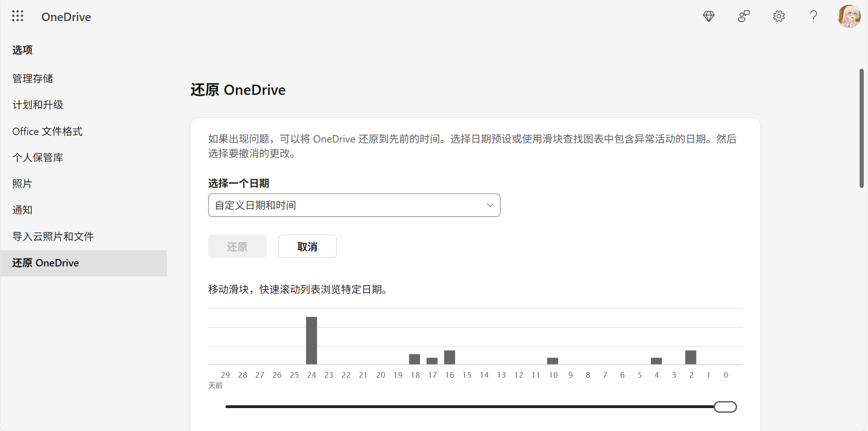Open the 自定义日期和时间 date dropdown
The width and height of the screenshot is (868, 431).
tap(354, 205)
